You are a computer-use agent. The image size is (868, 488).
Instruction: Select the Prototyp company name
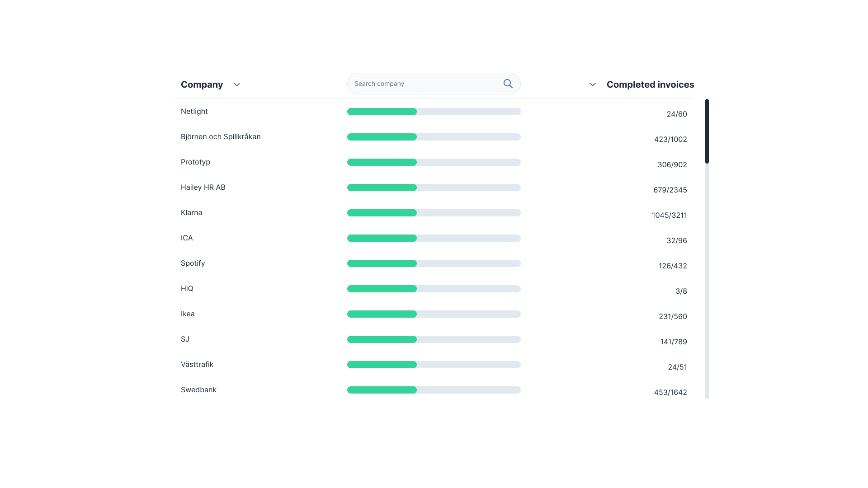point(195,162)
